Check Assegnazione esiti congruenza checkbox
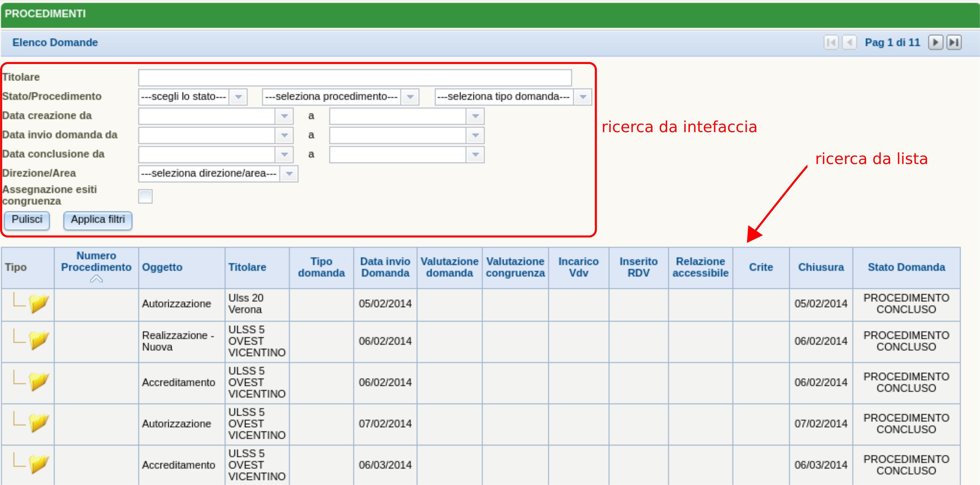This screenshot has height=485, width=980. point(145,197)
